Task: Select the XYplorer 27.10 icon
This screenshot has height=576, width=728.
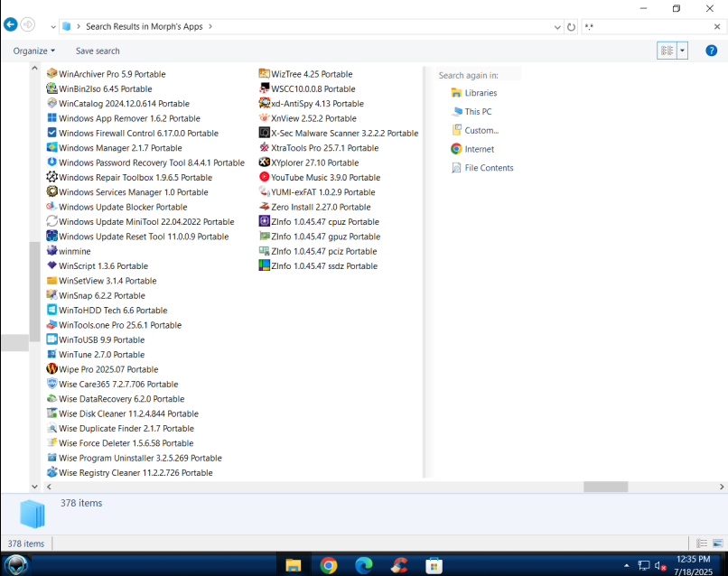Action: point(264,162)
